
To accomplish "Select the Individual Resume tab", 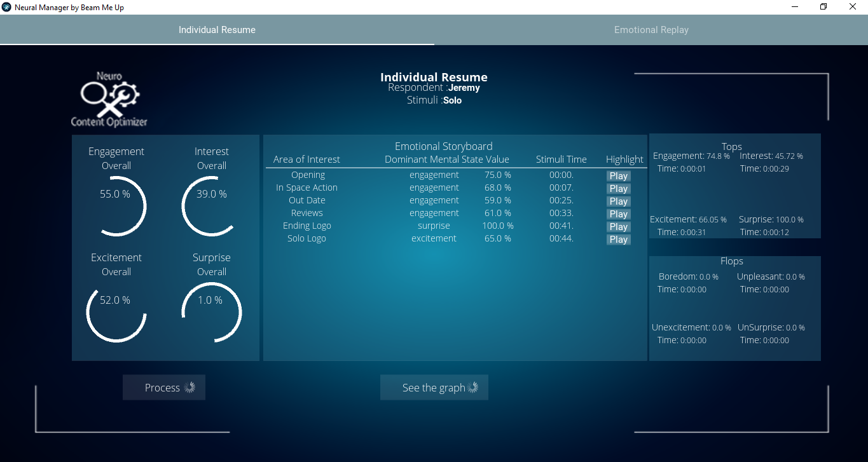I will tap(217, 30).
